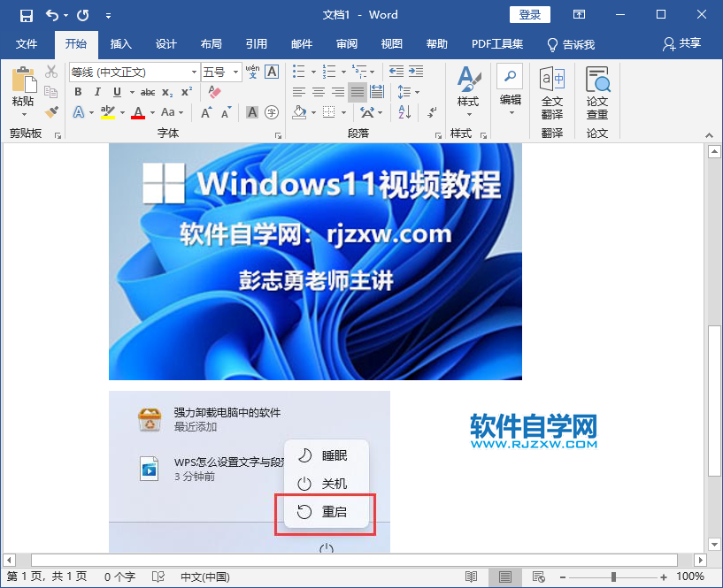Click the 登录 login button
The width and height of the screenshot is (723, 588).
[x=529, y=14]
